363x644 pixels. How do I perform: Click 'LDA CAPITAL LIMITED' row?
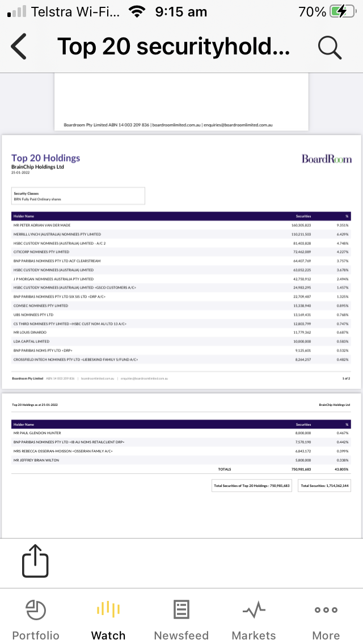pos(181,341)
